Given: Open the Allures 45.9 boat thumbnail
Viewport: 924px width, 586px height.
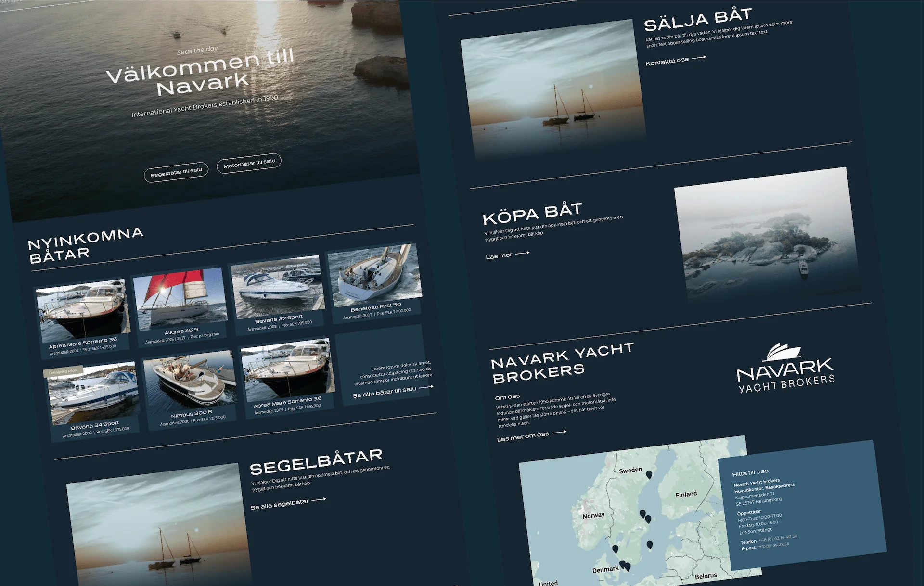Looking at the screenshot, I should [179, 299].
